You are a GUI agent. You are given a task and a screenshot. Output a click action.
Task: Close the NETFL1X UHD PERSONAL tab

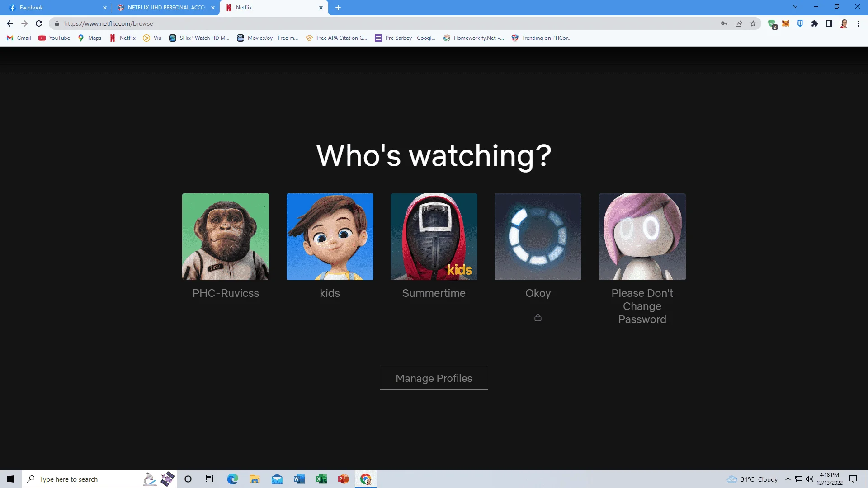click(x=213, y=8)
